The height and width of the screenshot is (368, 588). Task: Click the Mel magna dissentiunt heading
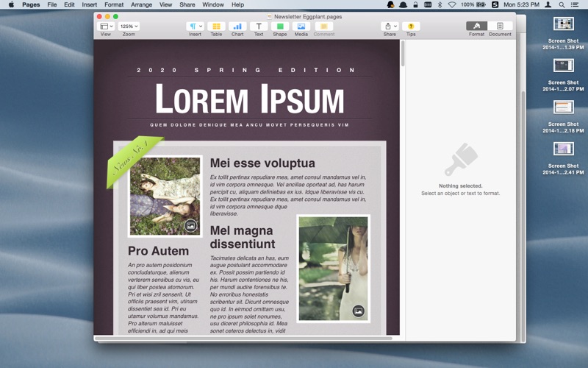[243, 237]
